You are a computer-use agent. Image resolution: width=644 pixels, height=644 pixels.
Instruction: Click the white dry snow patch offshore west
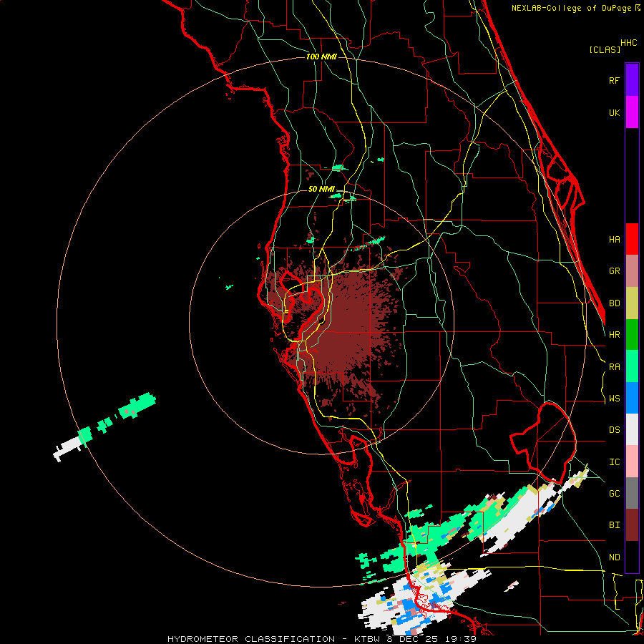point(68,448)
